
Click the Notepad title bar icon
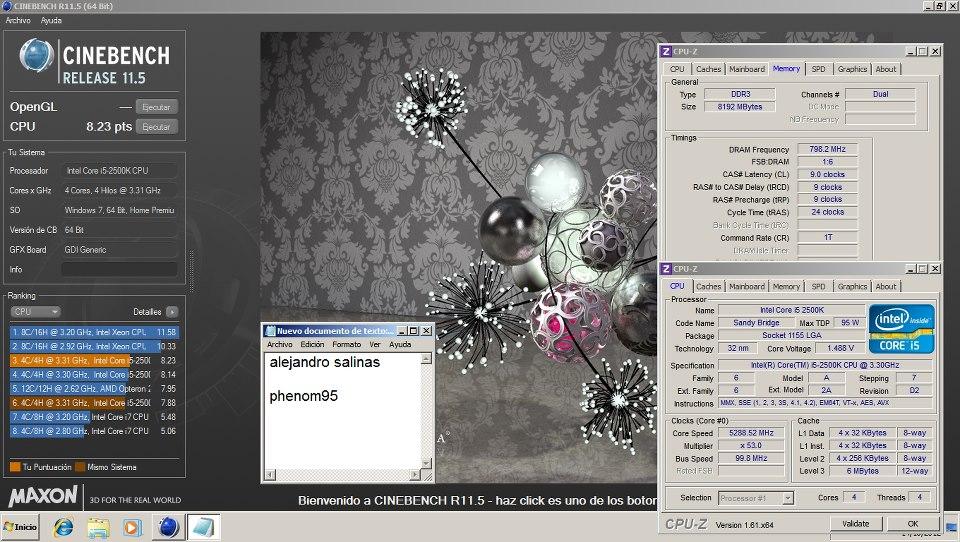point(270,331)
